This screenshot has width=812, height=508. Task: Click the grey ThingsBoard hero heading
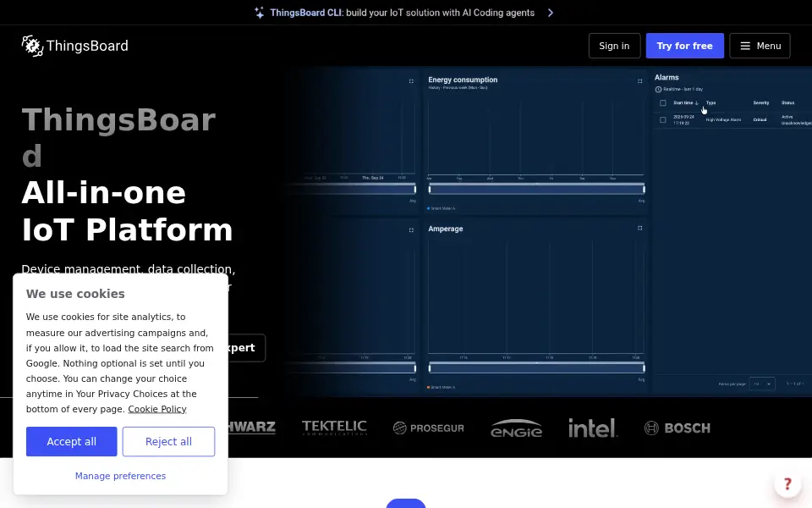(x=118, y=138)
